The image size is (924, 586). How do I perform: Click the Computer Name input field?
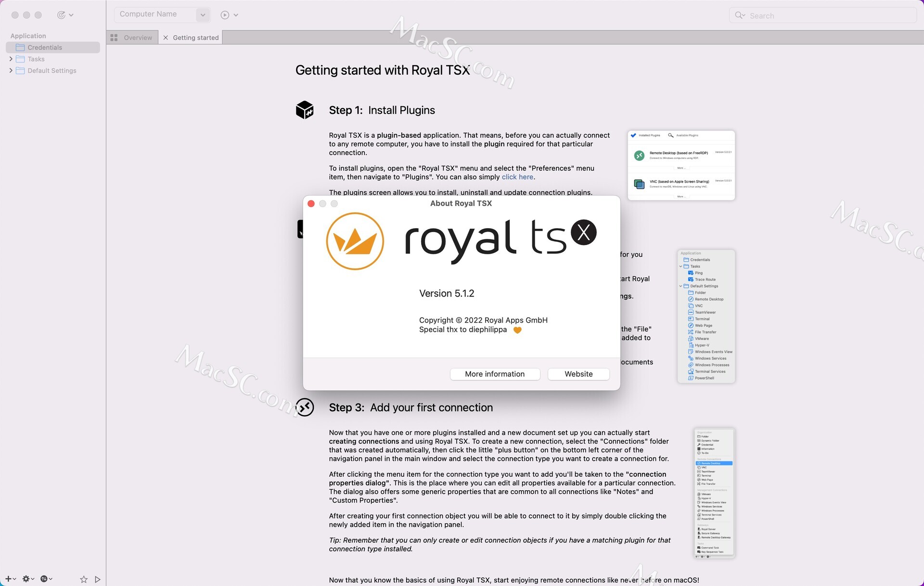tap(156, 14)
